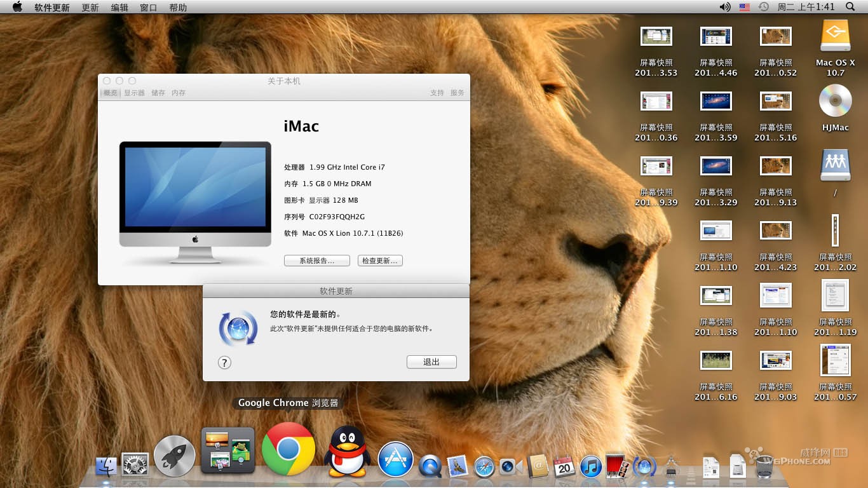The height and width of the screenshot is (488, 868).
Task: Open iCal calendar showing 20
Action: [x=564, y=467]
